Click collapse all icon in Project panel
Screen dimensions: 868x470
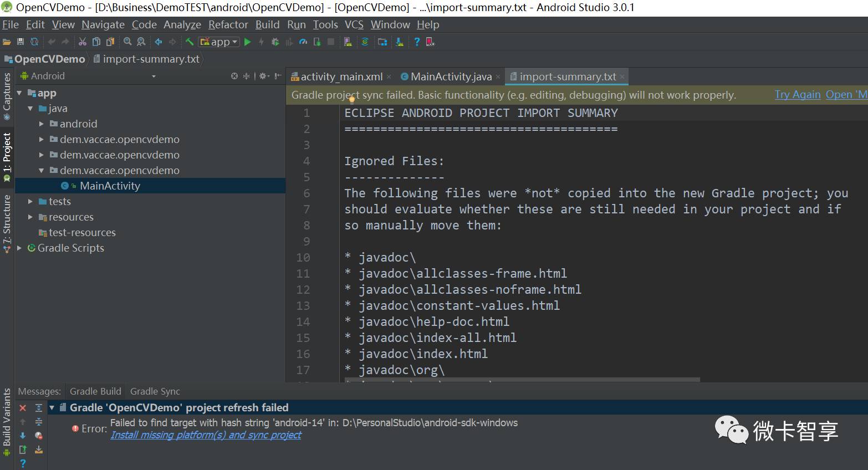click(x=247, y=76)
